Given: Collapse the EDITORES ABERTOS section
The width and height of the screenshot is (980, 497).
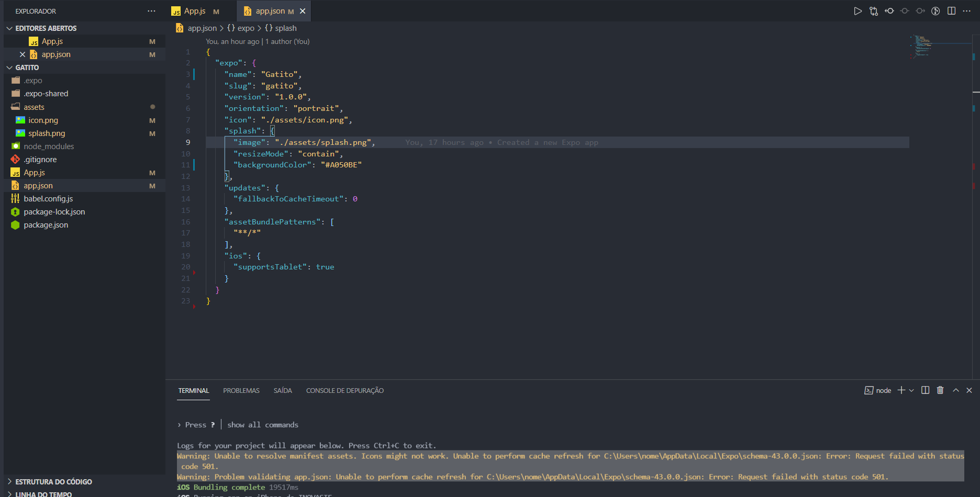Looking at the screenshot, I should tap(85, 28).
